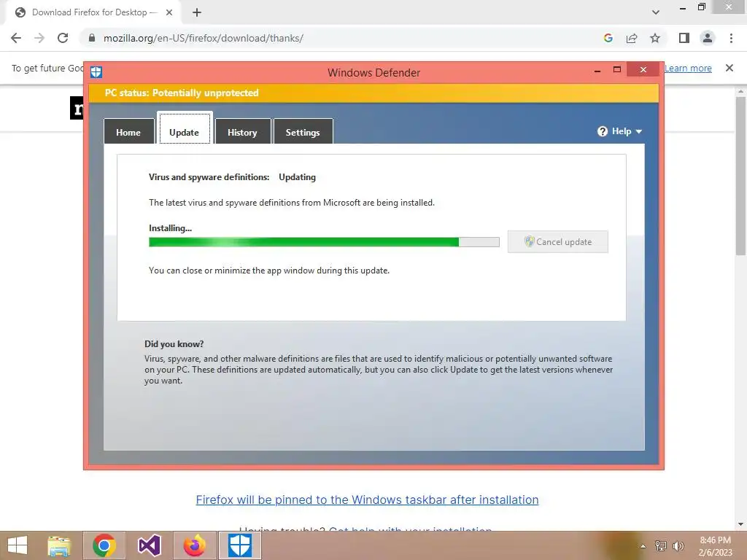Minimize the Windows Defender window
747x560 pixels.
[597, 70]
